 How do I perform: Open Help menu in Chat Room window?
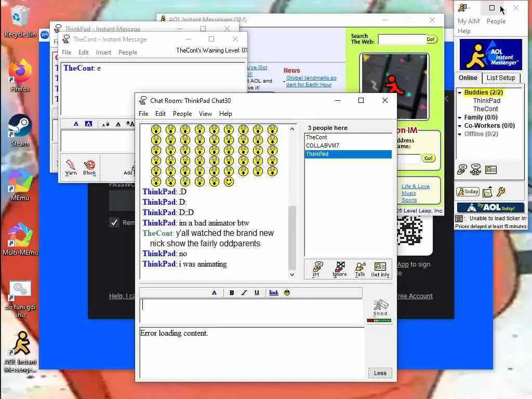[x=225, y=114]
